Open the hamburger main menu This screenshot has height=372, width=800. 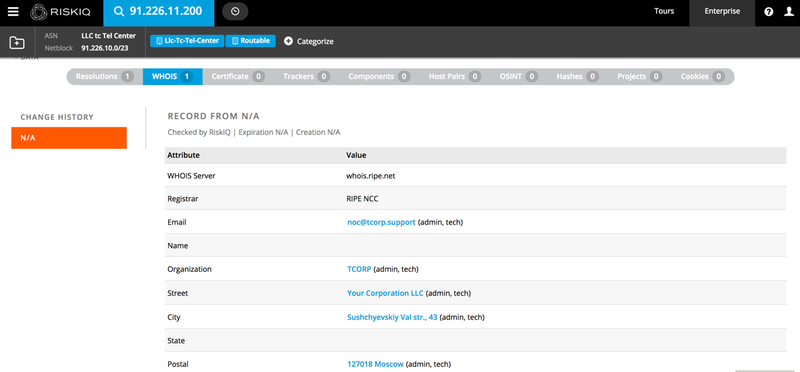tap(13, 12)
